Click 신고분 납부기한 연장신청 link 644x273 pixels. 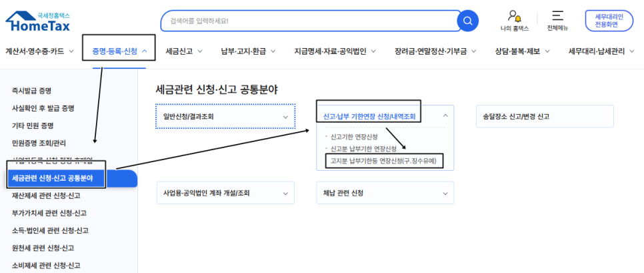pyautogui.click(x=363, y=148)
